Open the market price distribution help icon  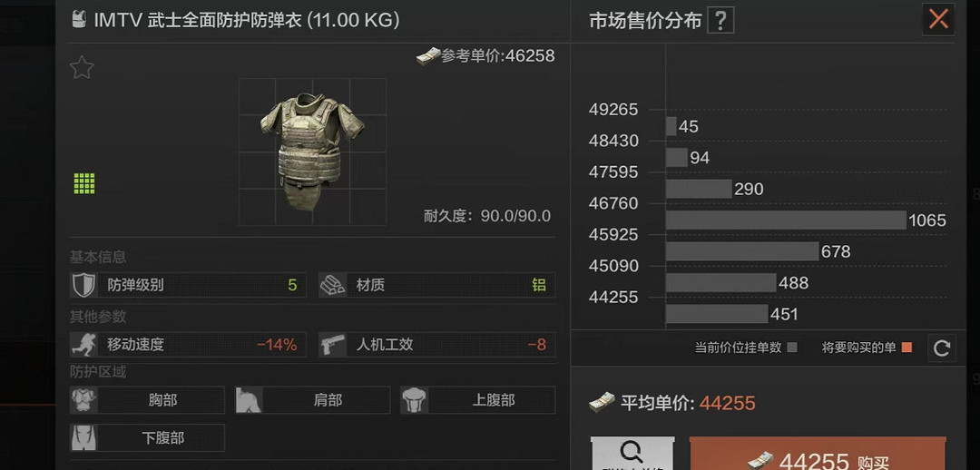point(720,21)
